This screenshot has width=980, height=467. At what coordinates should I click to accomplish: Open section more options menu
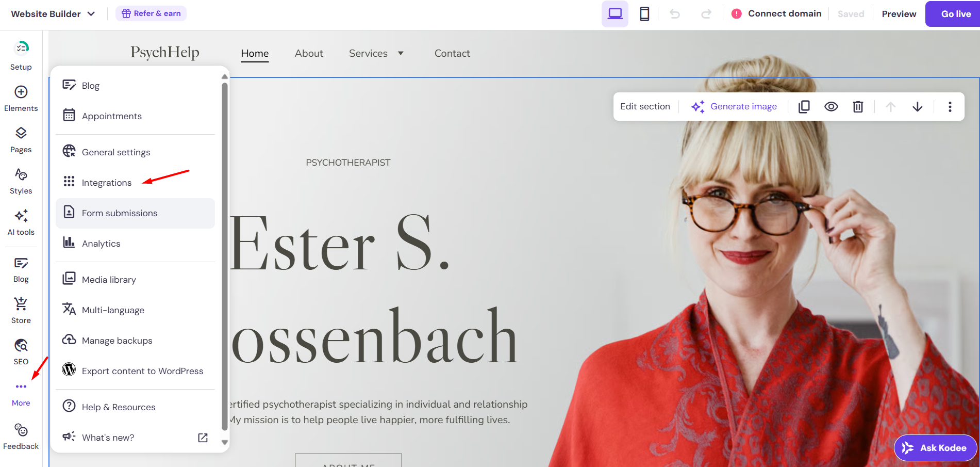[x=950, y=106]
